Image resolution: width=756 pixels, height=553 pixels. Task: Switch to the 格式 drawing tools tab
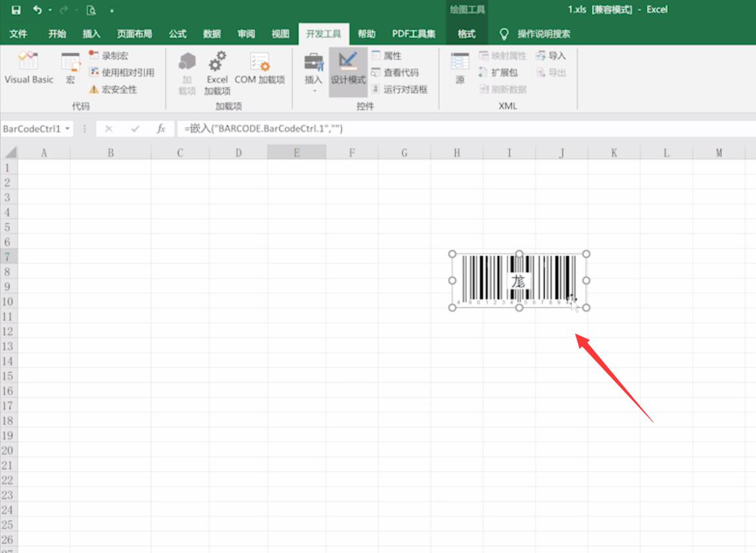click(x=466, y=33)
